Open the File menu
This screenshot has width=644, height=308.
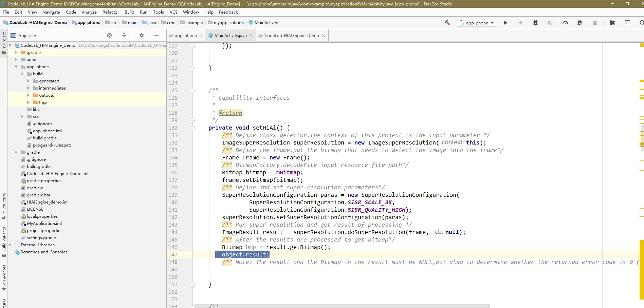pos(6,12)
